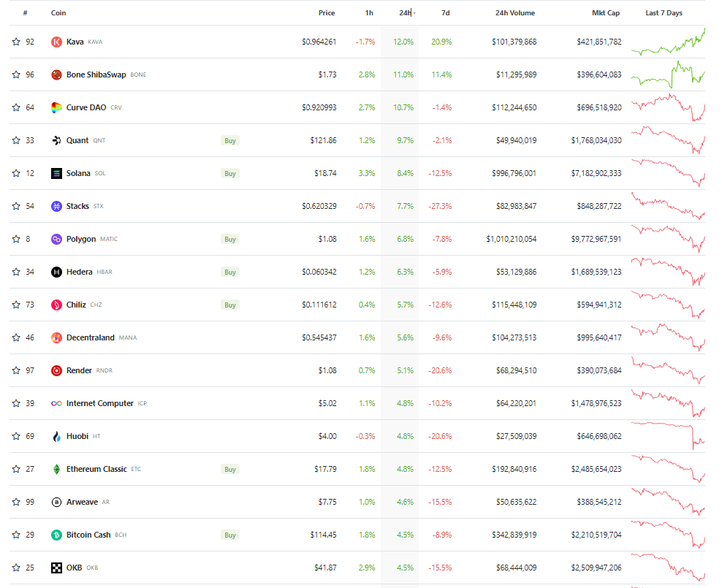This screenshot has height=588, width=722.
Task: Toggle the favorite star for Quant
Action: point(16,140)
